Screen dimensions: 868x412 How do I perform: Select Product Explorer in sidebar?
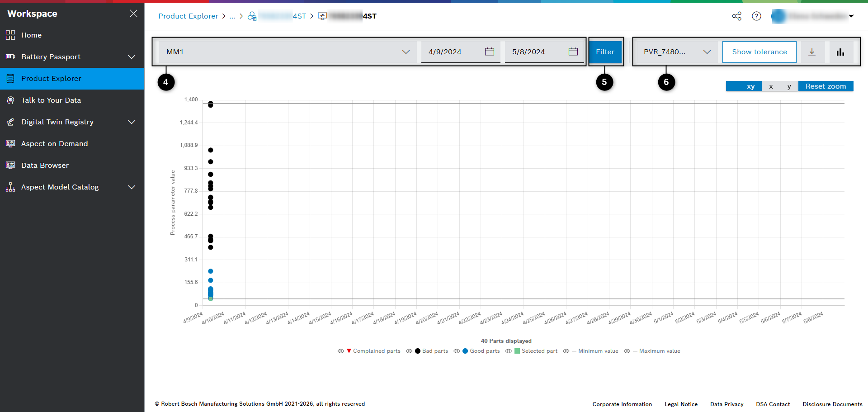[x=72, y=78]
